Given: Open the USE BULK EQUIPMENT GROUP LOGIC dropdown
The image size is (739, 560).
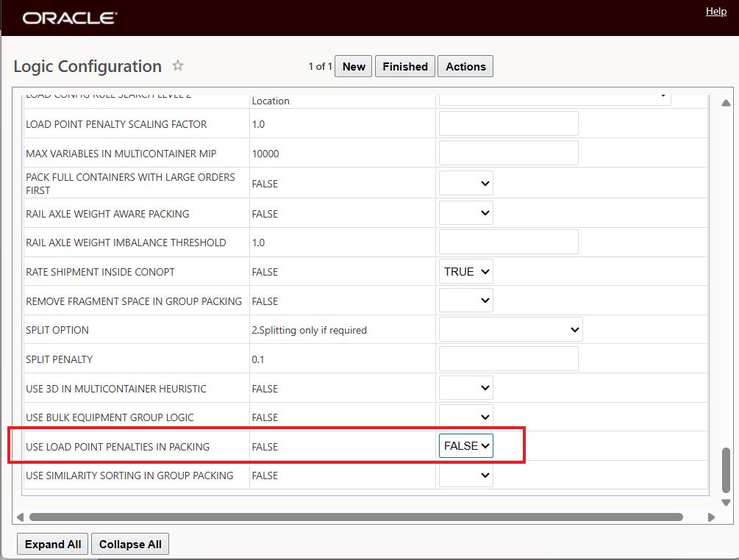Looking at the screenshot, I should tap(465, 417).
